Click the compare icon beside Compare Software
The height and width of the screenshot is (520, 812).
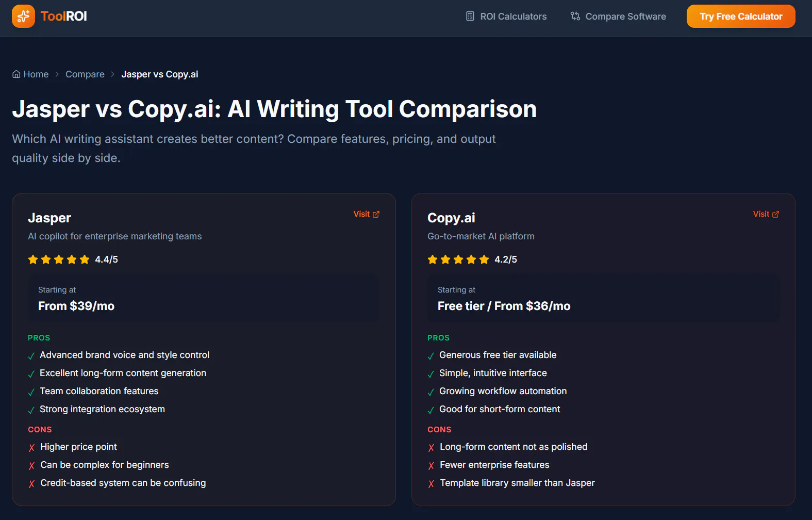[x=575, y=17]
